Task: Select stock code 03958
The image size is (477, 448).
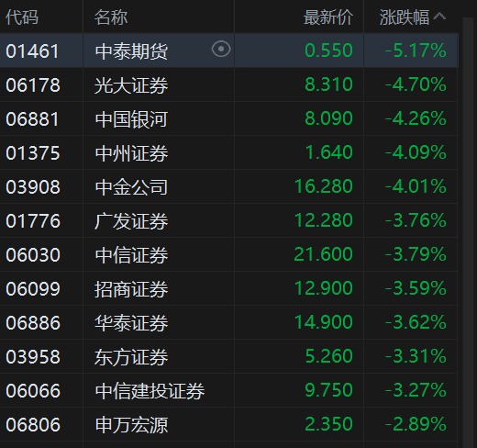Action: [33, 357]
